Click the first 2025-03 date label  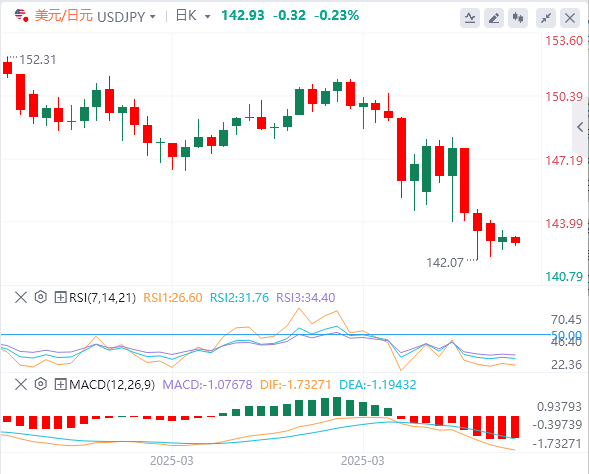tap(172, 461)
